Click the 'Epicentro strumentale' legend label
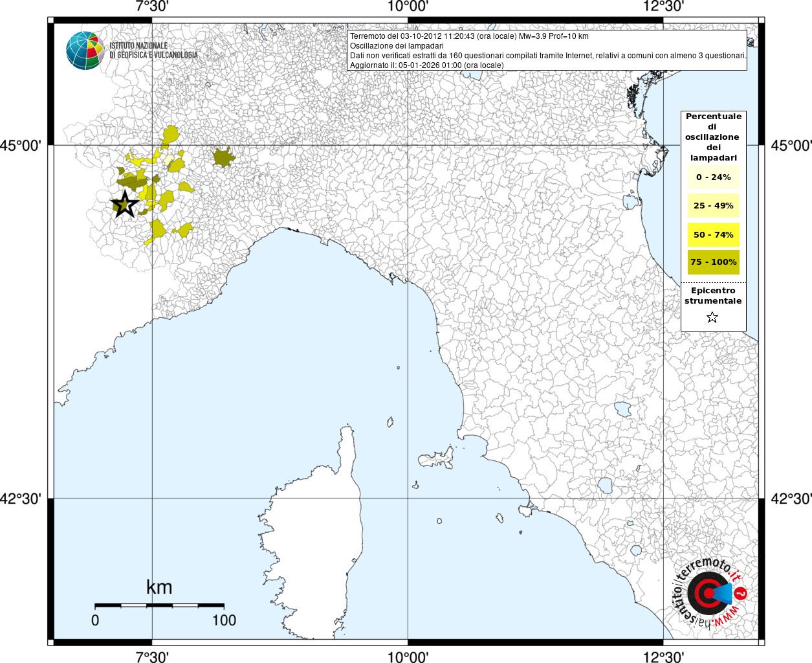Screen dimensions: 812x663 (713, 296)
